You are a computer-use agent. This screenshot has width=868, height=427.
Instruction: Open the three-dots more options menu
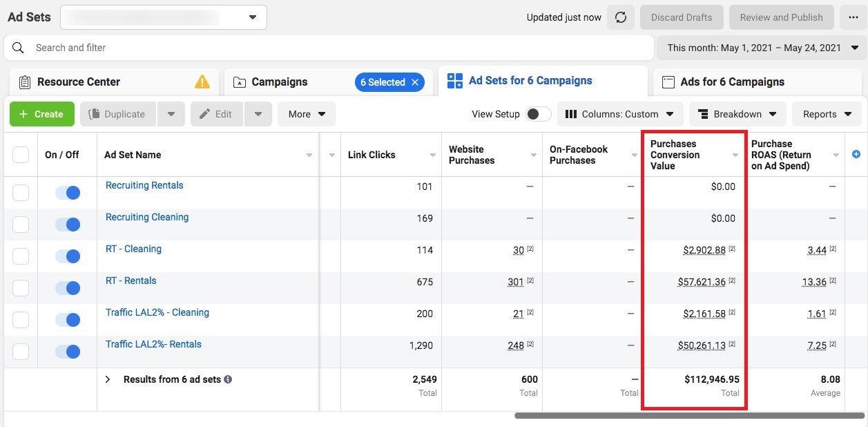tap(853, 17)
